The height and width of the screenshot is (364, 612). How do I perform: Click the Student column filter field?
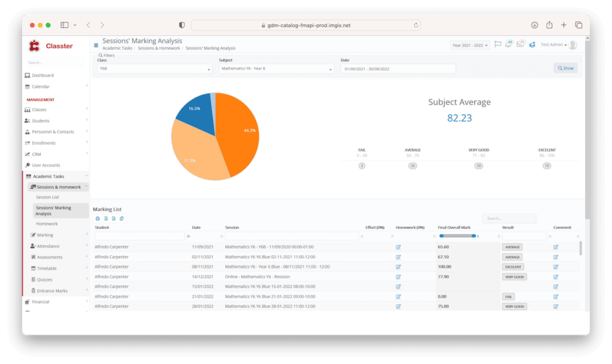140,237
